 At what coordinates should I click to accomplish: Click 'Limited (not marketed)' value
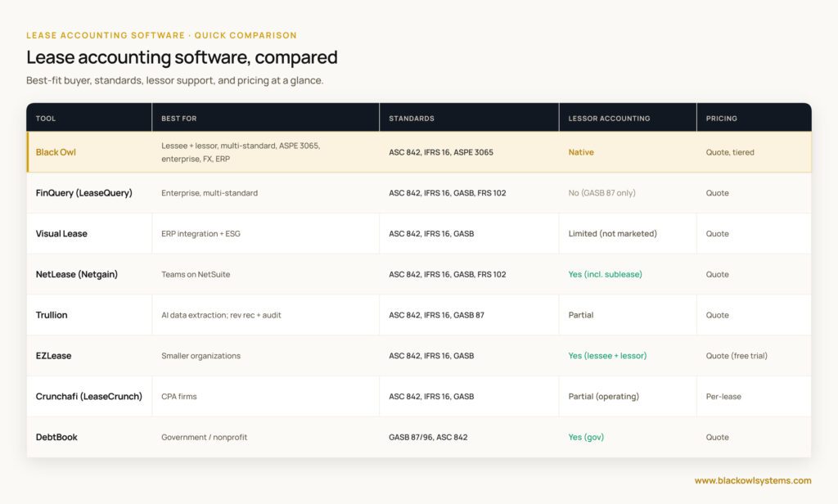612,233
